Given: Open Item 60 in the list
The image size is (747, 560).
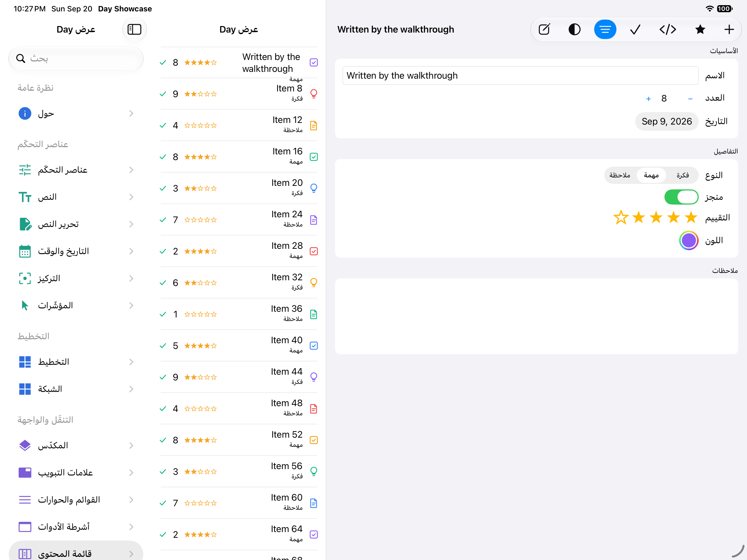Looking at the screenshot, I should pos(238,503).
